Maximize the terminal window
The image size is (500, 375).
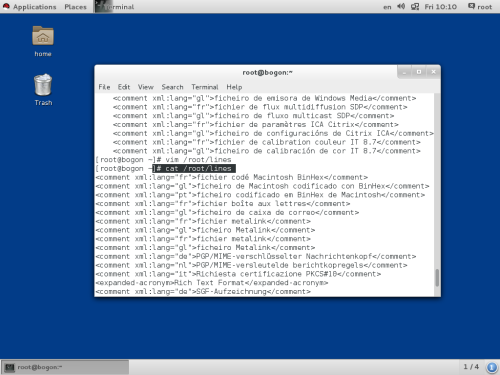[419, 72]
